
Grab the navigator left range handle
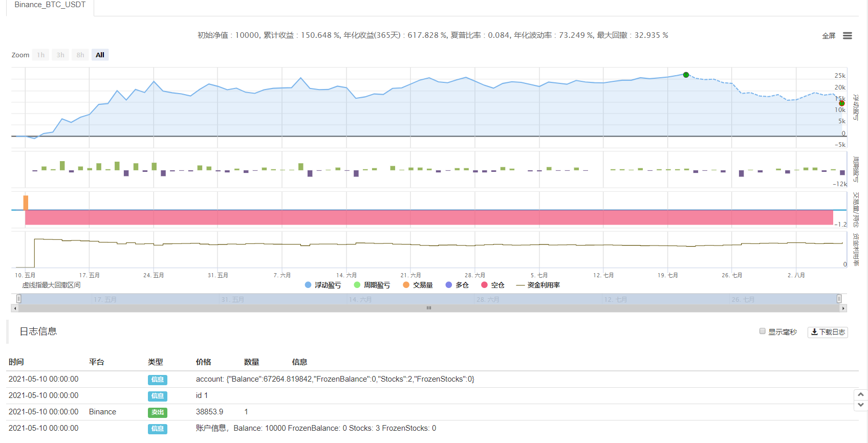tap(18, 299)
